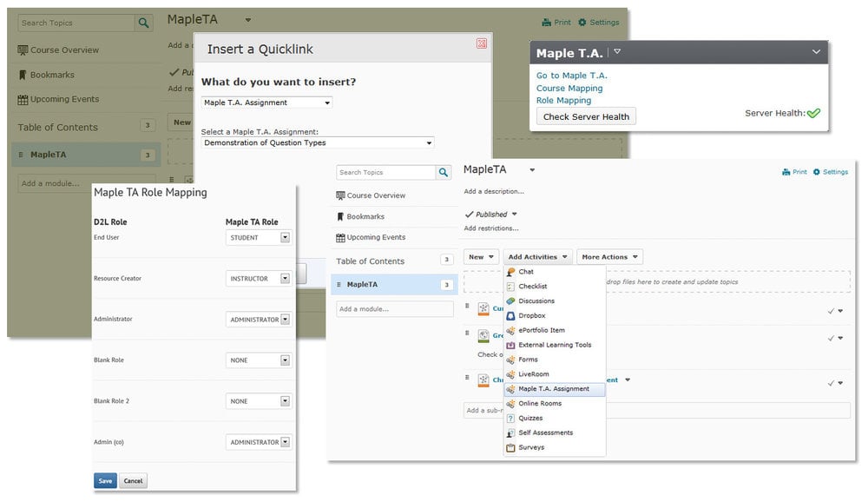Collapse the Maple T.A. widget using its chevron

pos(815,52)
